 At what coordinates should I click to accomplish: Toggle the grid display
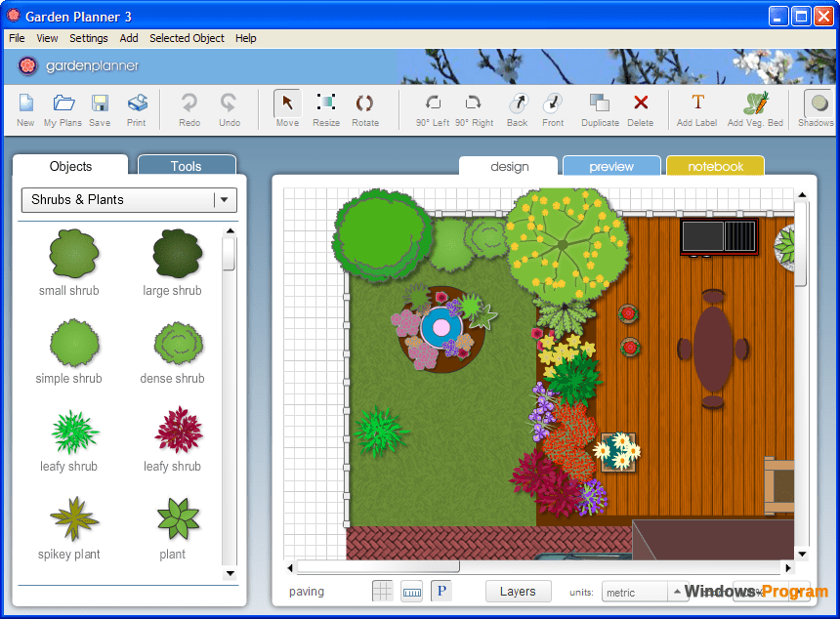click(382, 591)
